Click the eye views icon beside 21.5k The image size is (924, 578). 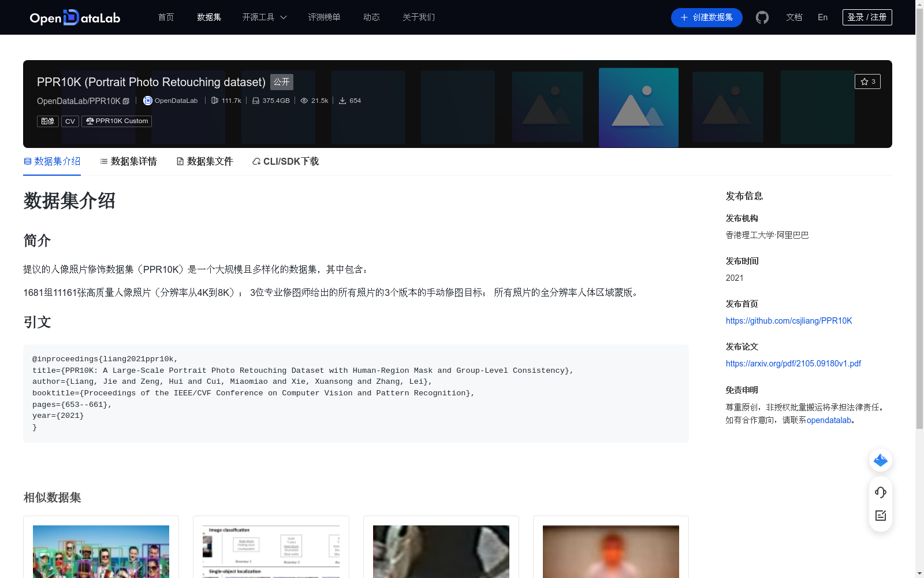[304, 101]
